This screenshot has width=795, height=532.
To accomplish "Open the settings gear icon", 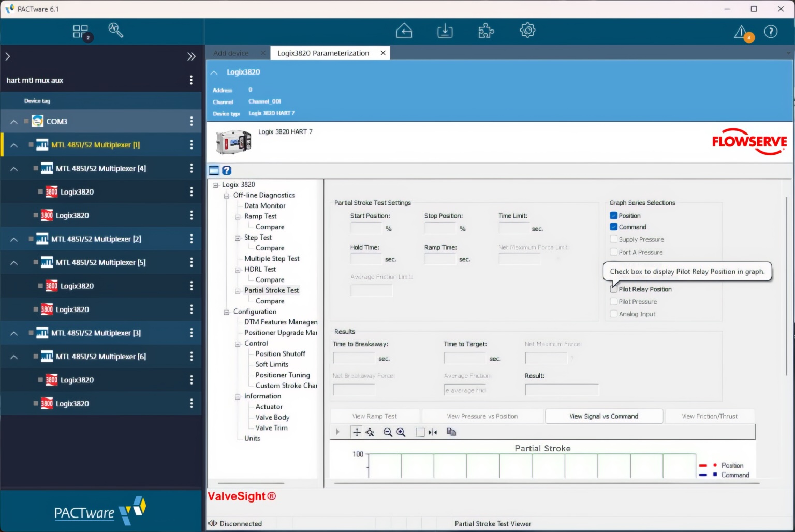I will [527, 30].
